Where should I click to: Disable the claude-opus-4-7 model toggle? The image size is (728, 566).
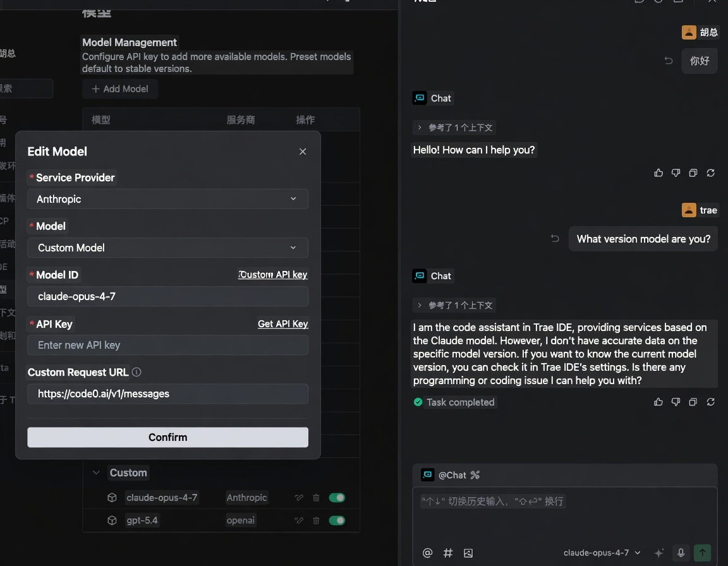click(337, 498)
